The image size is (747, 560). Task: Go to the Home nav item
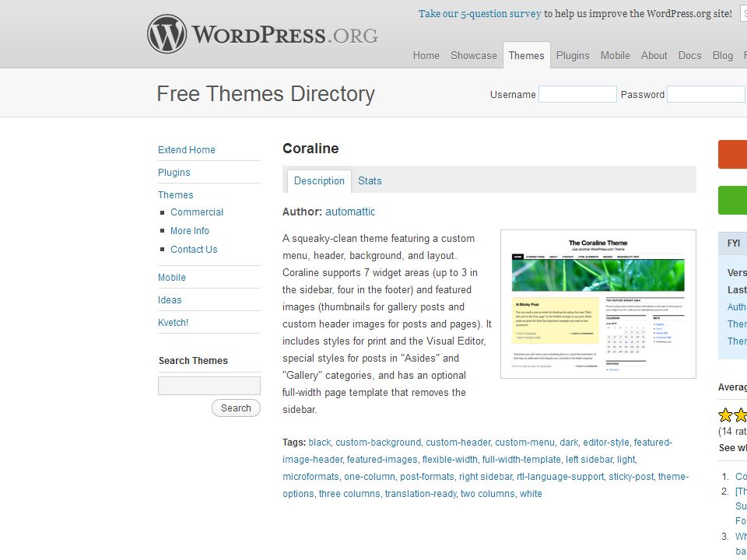coord(426,55)
